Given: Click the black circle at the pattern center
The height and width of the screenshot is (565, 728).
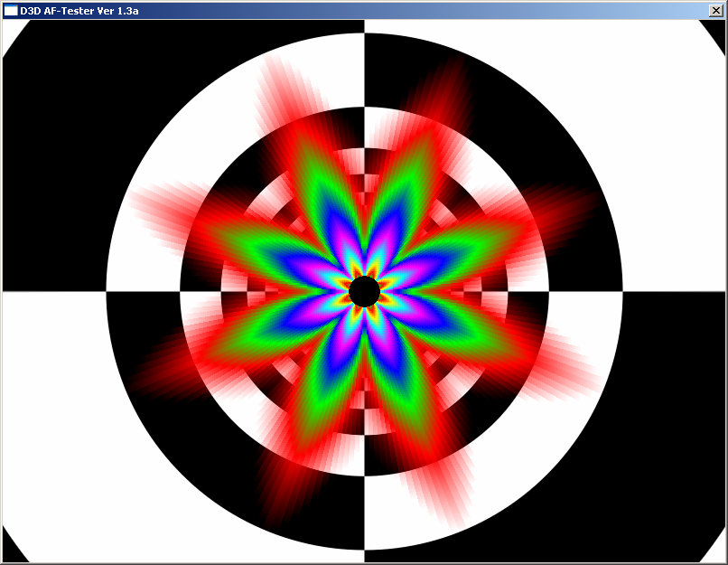Looking at the screenshot, I should click(364, 291).
